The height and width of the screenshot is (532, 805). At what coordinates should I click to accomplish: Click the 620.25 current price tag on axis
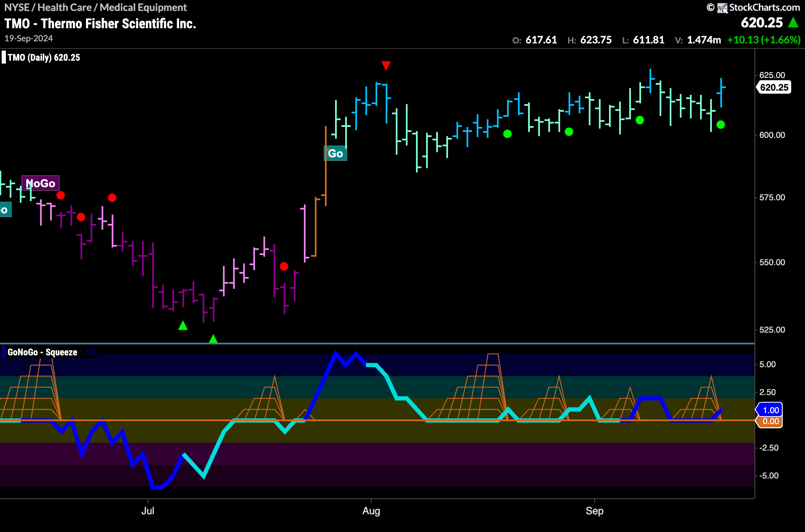[x=774, y=87]
